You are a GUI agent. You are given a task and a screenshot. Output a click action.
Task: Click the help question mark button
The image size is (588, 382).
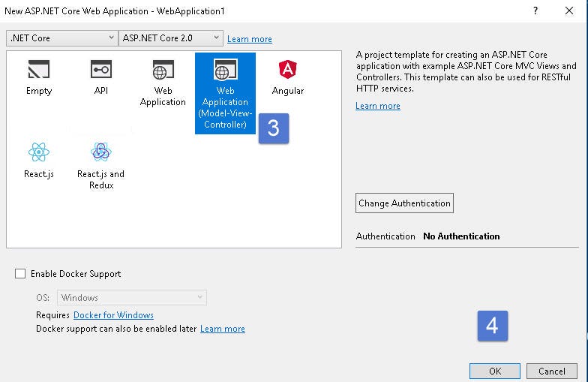pos(535,11)
